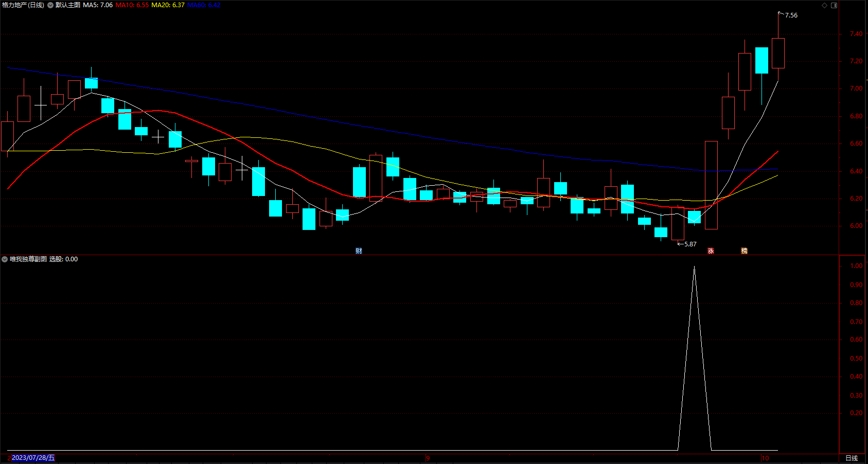This screenshot has width=868, height=464.
Task: Click the 5.87 low price annotation
Action: click(x=690, y=244)
